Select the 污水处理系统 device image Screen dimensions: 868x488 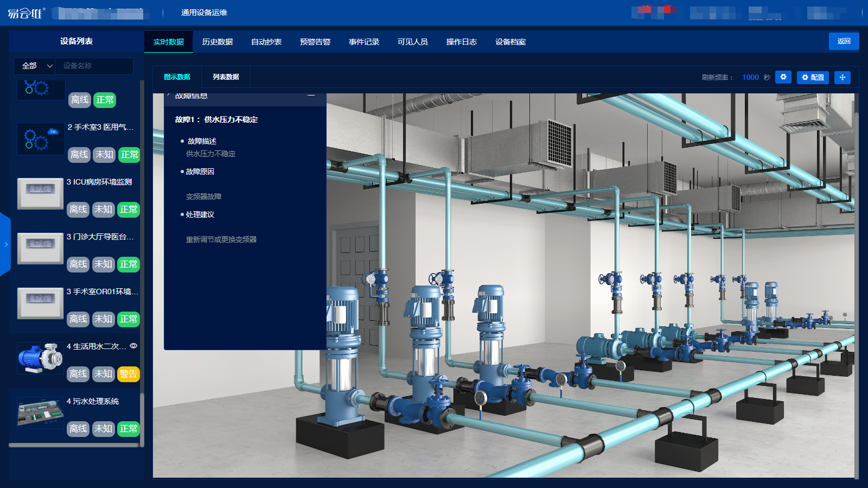point(40,413)
